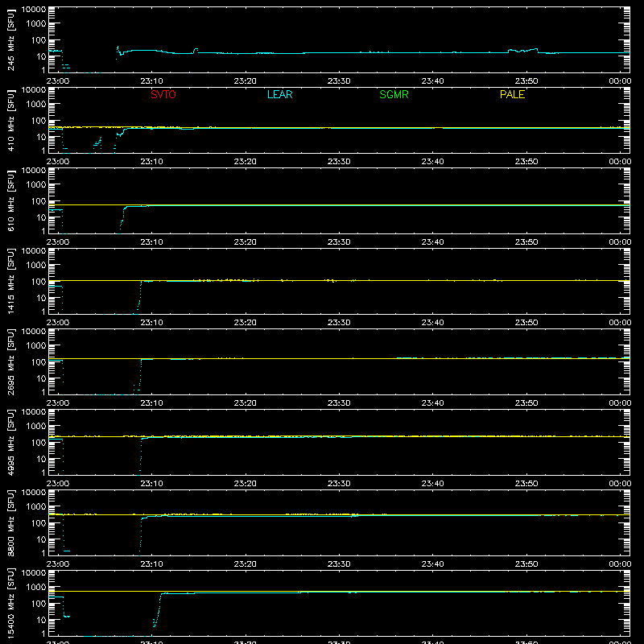Click the 1000 y-axis value on 410 MHz plot
Viewport: 644px width, 644px height.
(x=36, y=104)
